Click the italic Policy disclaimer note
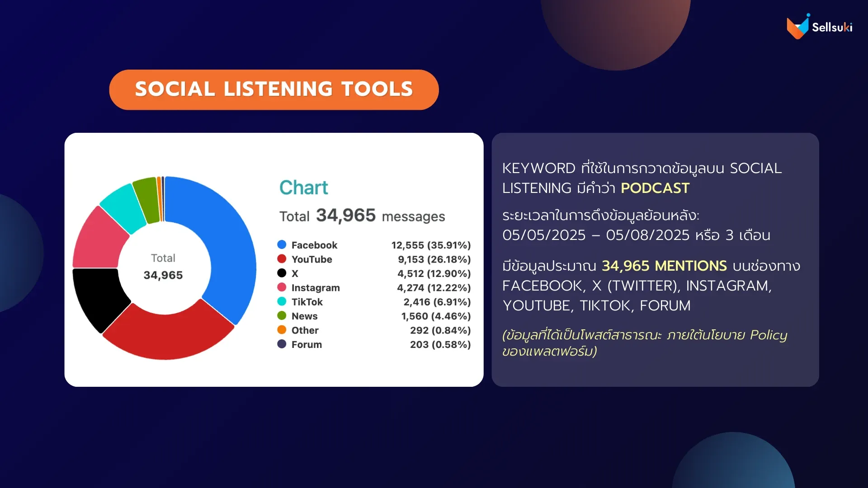Viewport: 868px width, 488px height. pyautogui.click(x=645, y=343)
